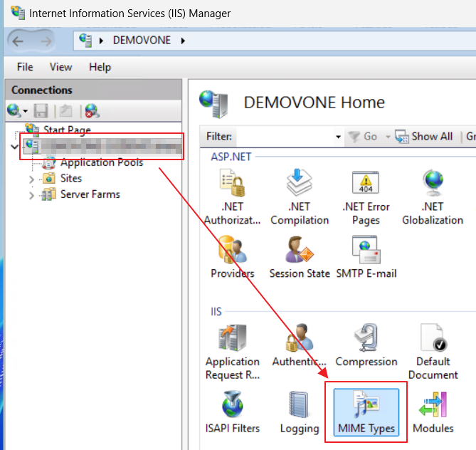Click the address bar server icon

(85, 41)
